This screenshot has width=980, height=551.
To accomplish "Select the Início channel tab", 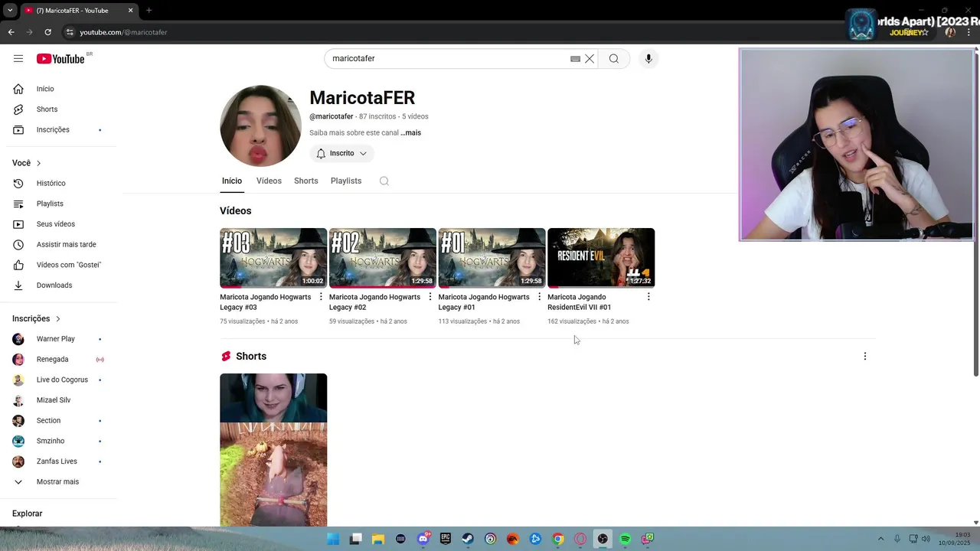I will [x=232, y=181].
